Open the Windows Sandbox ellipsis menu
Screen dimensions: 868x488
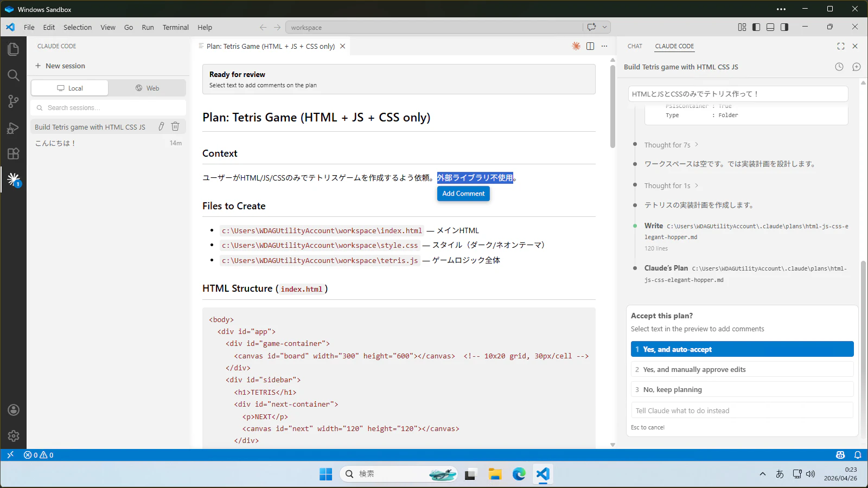tap(781, 9)
